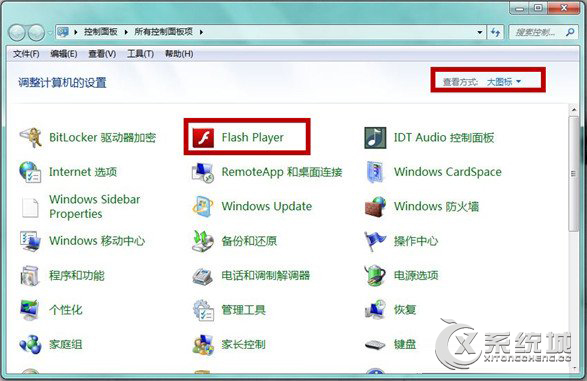Open the Windows CardSpace text link
587x381 pixels.
point(447,172)
